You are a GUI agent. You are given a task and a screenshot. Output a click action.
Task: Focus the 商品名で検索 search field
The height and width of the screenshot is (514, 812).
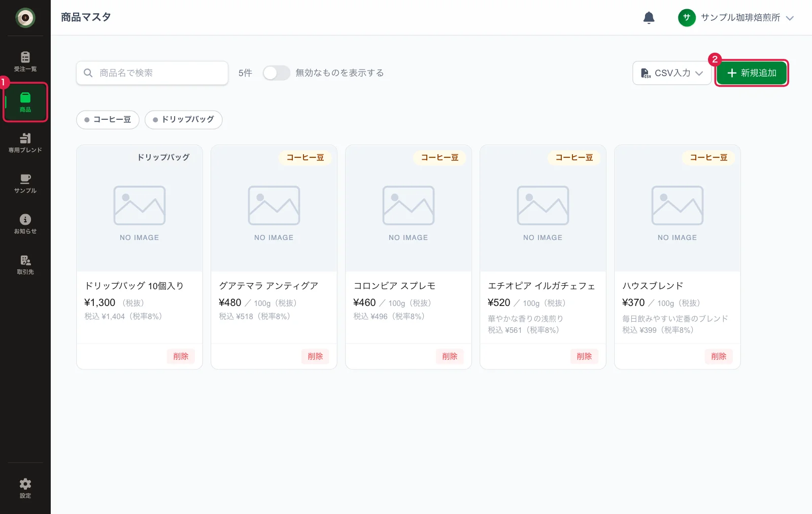[x=152, y=73]
